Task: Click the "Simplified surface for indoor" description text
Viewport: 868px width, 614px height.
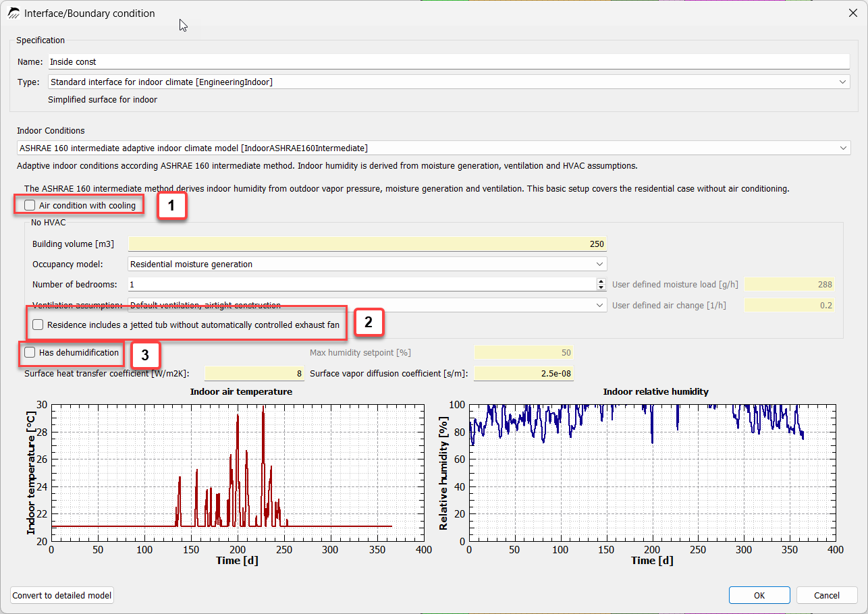Action: tap(103, 100)
